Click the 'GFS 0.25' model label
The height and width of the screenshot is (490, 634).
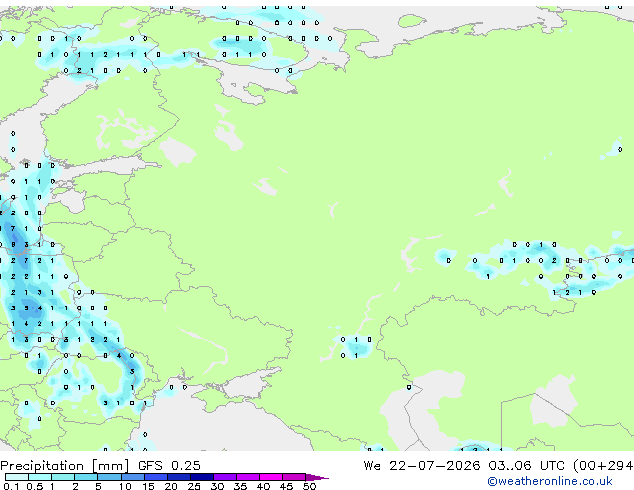pos(169,466)
